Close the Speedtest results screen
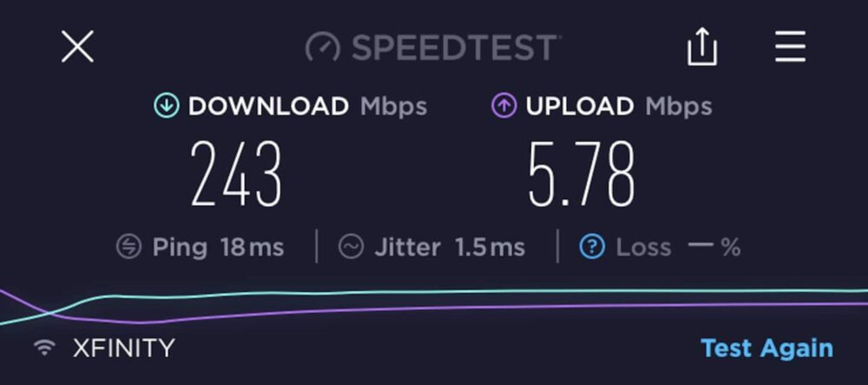 click(x=77, y=47)
